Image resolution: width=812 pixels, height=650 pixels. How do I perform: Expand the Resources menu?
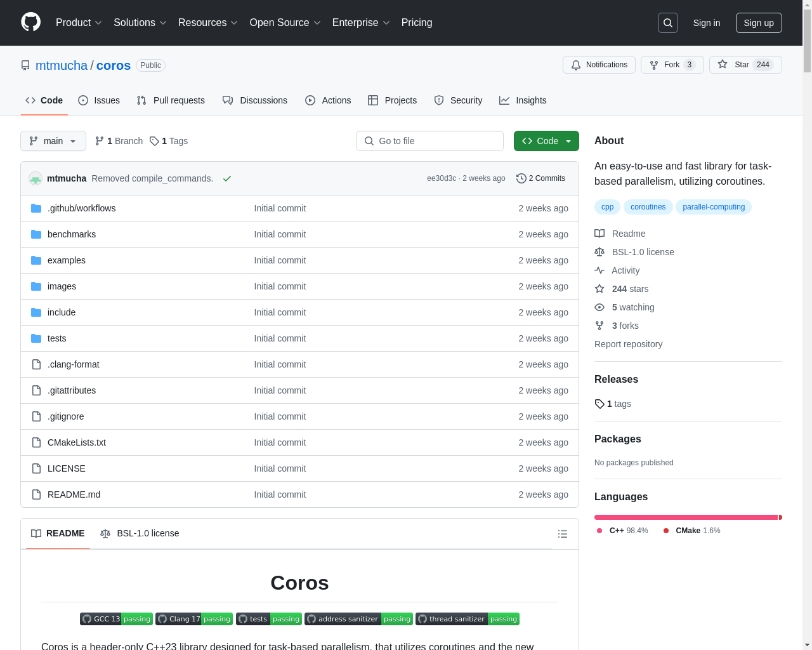tap(208, 23)
